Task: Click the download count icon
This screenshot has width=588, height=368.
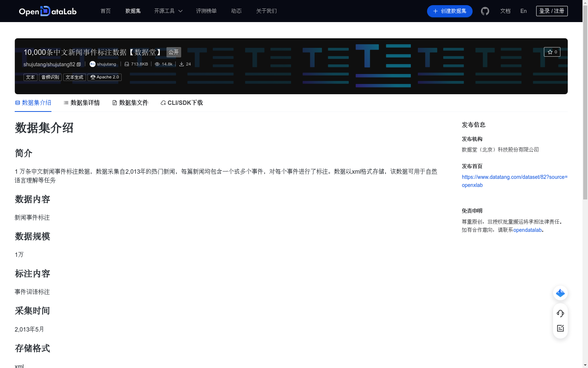Action: 182,64
